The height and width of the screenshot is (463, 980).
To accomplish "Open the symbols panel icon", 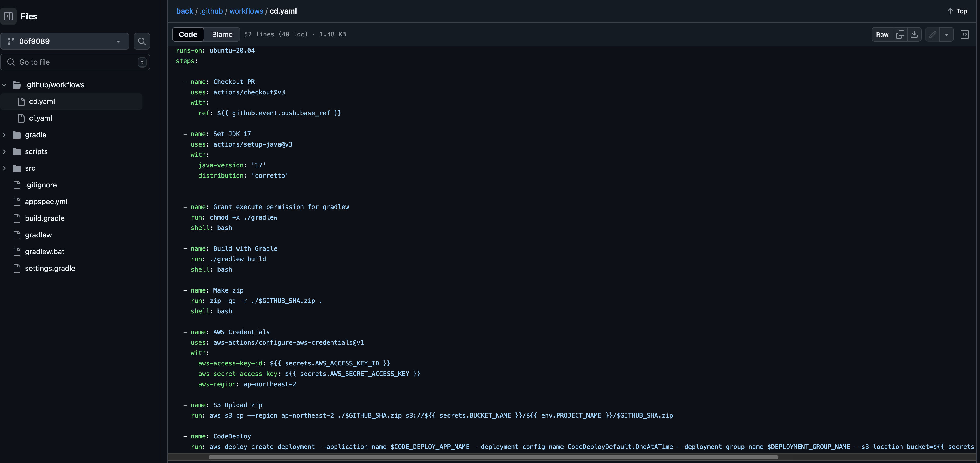I will (965, 34).
